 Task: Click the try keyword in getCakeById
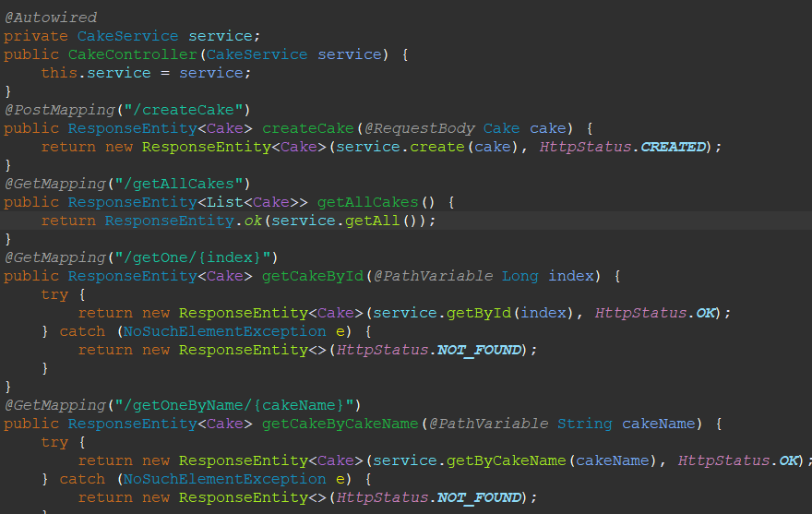point(54,294)
